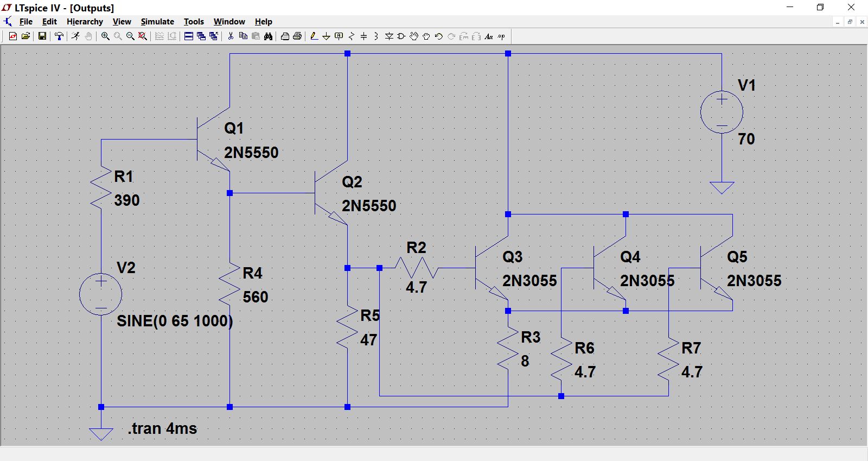Open the View menu

[122, 22]
